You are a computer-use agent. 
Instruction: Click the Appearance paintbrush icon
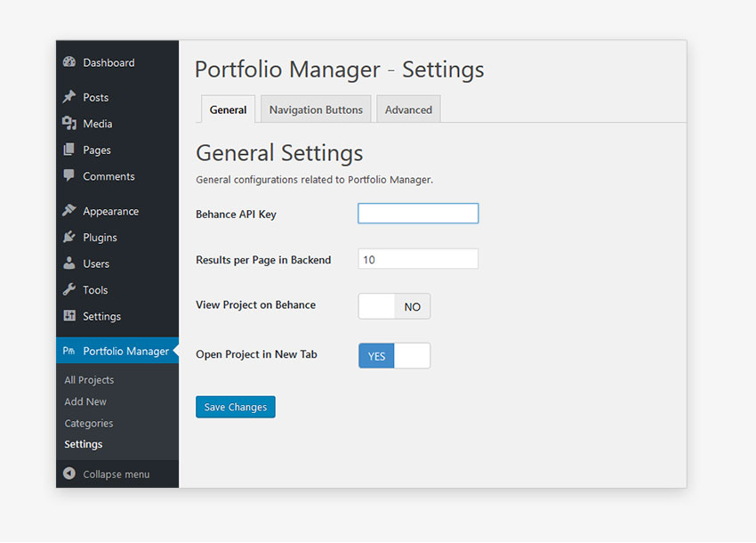[x=69, y=211]
